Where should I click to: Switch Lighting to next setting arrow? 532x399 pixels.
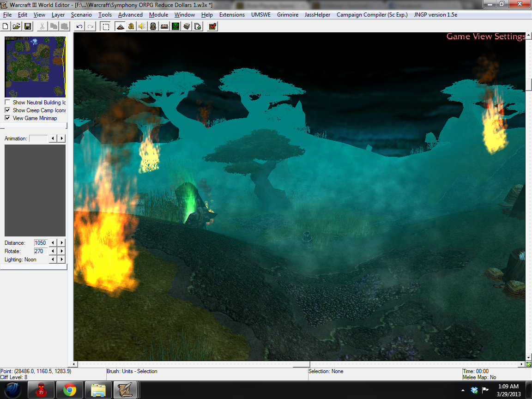61,259
